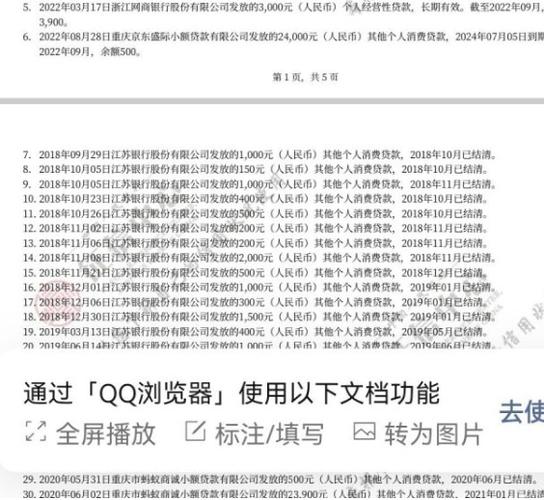Select loan entry 8 for 150元

pyautogui.click(x=255, y=169)
